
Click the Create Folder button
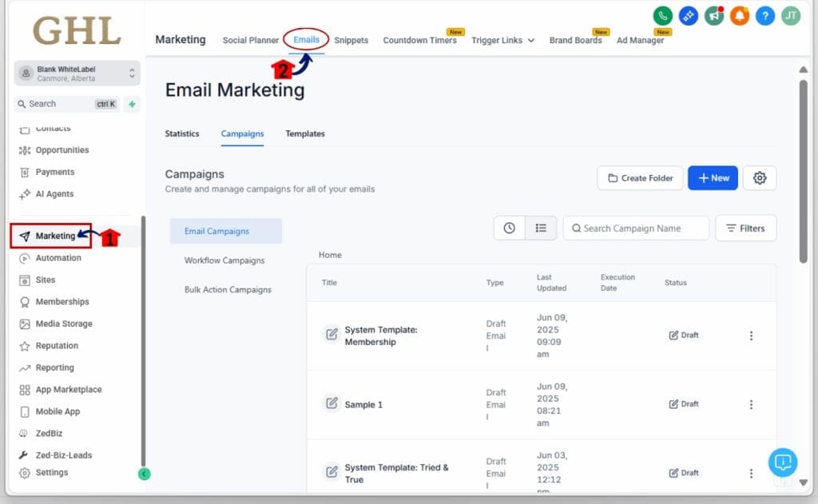[x=640, y=178]
